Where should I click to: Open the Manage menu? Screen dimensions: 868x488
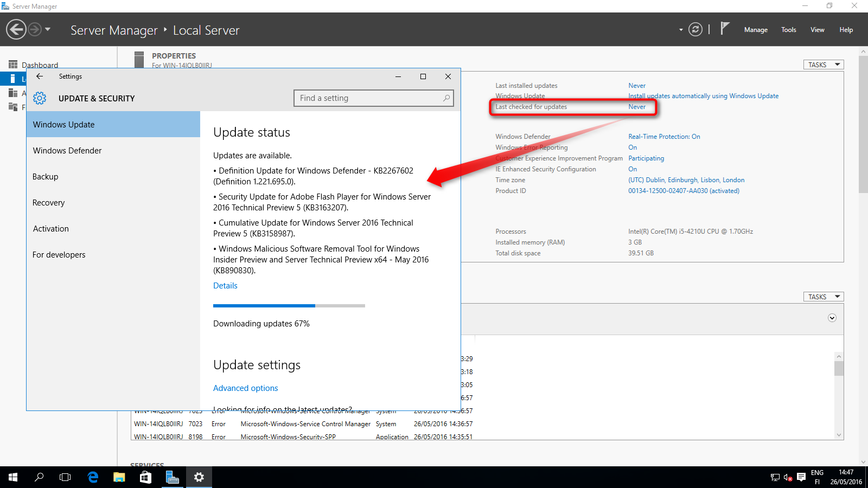tap(756, 30)
